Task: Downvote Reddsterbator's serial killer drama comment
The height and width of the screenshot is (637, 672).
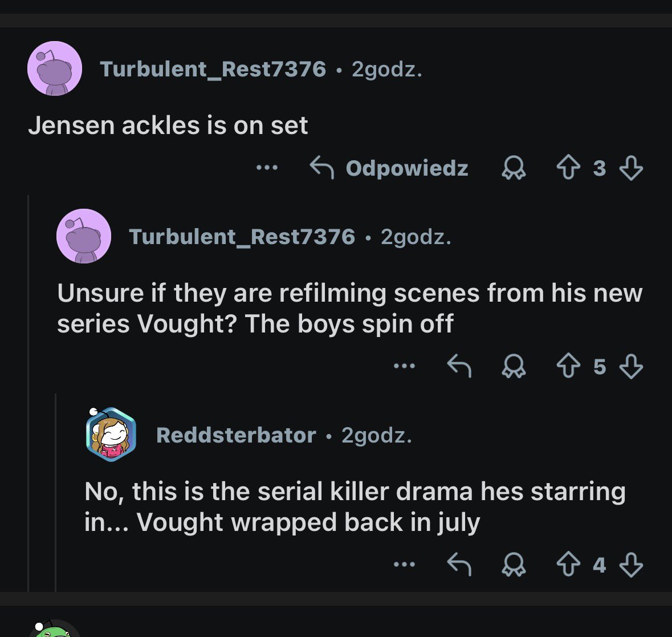Action: [x=631, y=564]
